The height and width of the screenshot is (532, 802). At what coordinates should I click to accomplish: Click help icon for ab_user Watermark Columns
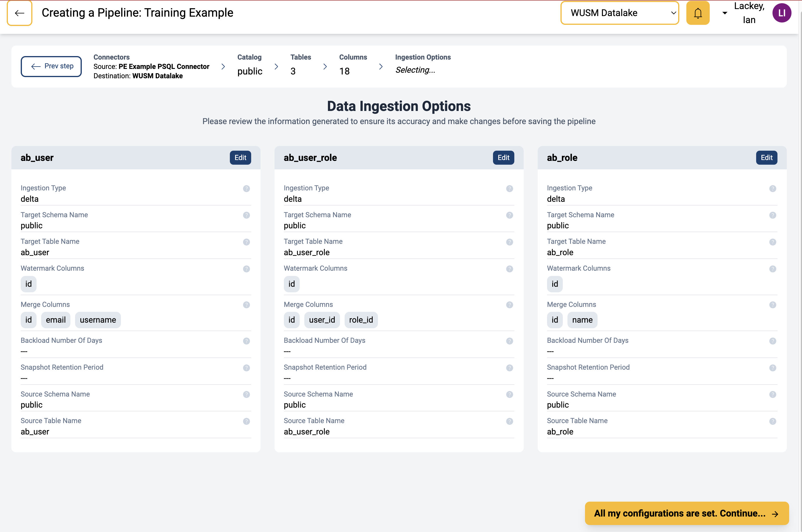pyautogui.click(x=246, y=269)
